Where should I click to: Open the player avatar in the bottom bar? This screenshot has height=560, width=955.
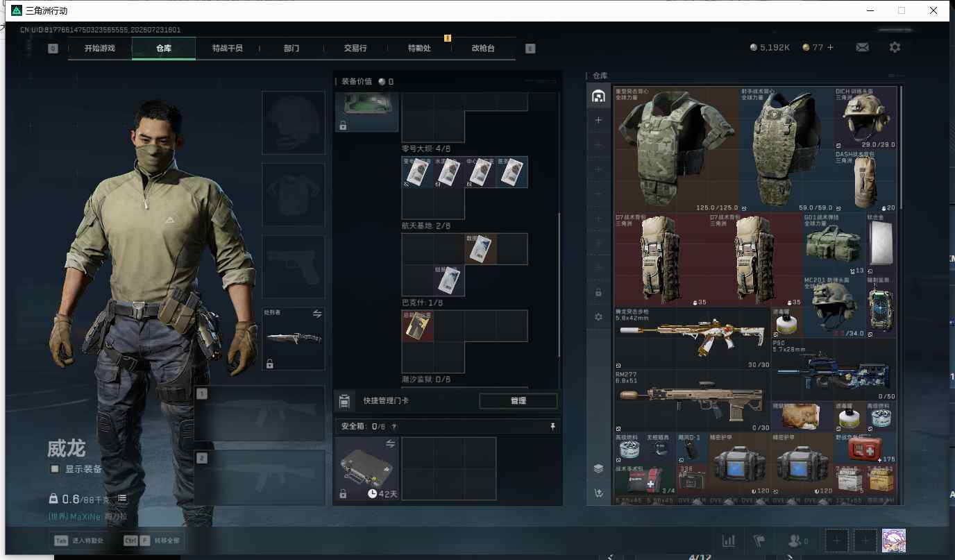tap(893, 541)
